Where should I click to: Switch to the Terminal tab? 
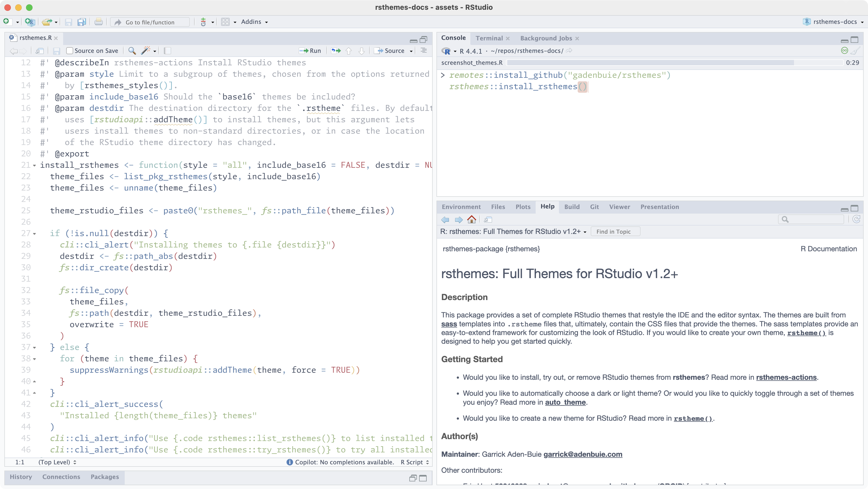489,38
